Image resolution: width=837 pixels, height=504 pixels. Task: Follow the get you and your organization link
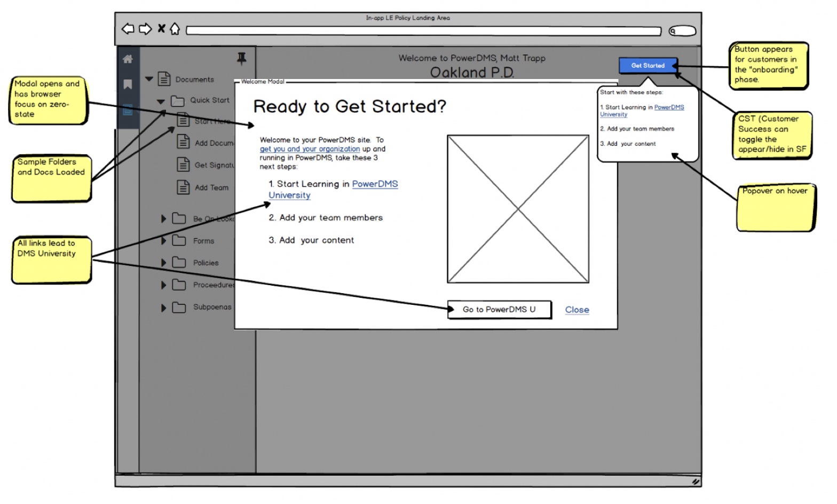pos(310,149)
